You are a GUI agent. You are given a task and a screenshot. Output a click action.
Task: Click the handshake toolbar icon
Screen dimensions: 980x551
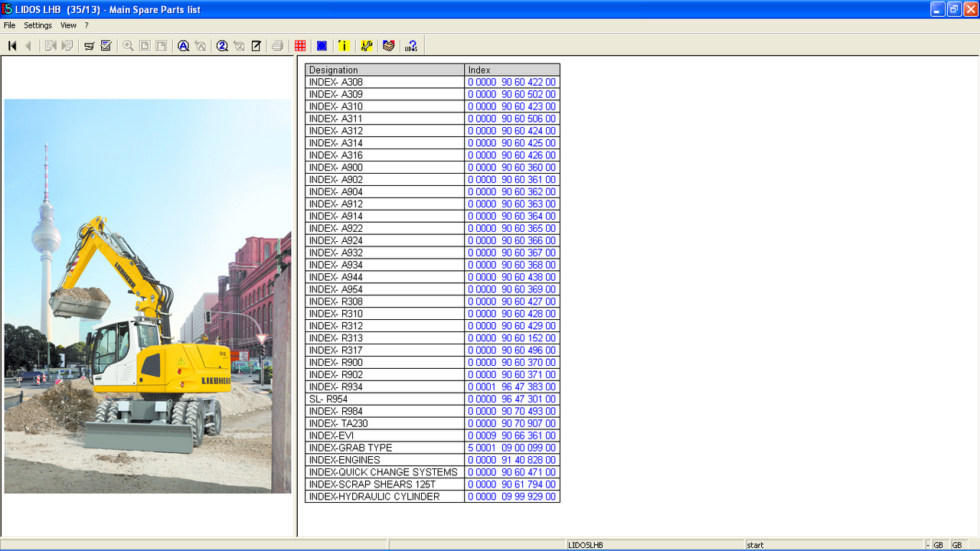click(389, 46)
